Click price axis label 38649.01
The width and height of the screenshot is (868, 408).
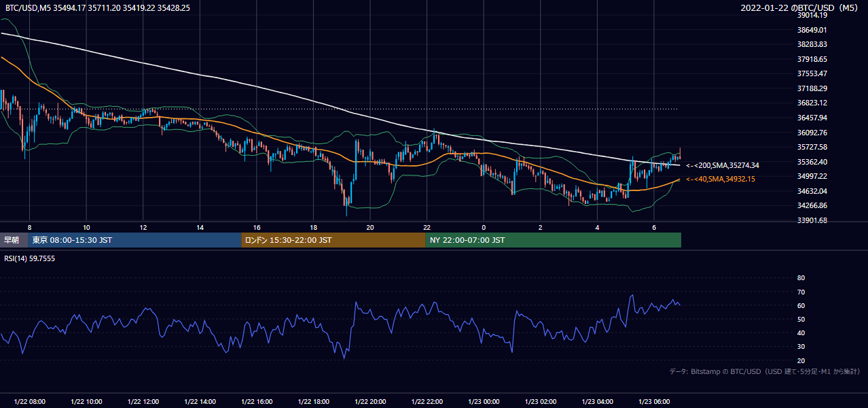click(x=812, y=30)
